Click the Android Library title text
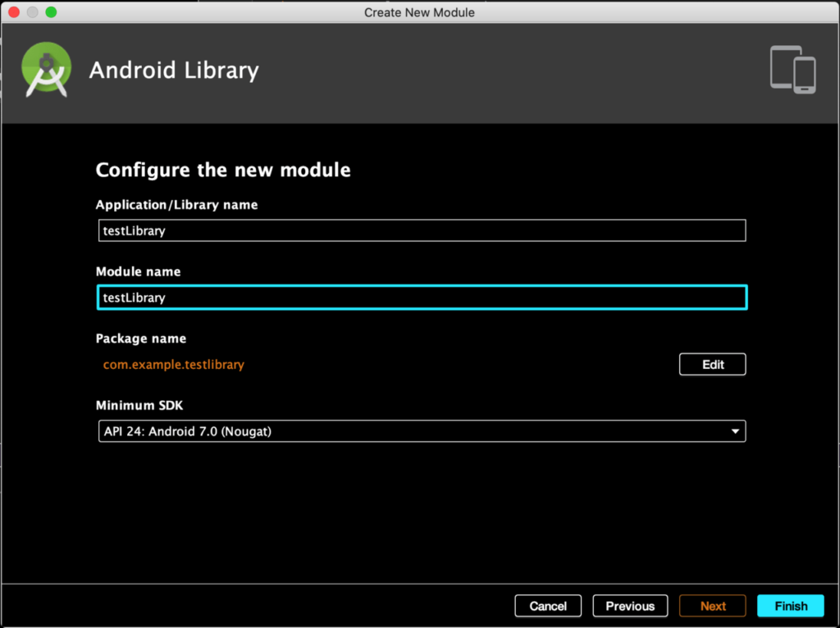Image resolution: width=840 pixels, height=628 pixels. (174, 71)
